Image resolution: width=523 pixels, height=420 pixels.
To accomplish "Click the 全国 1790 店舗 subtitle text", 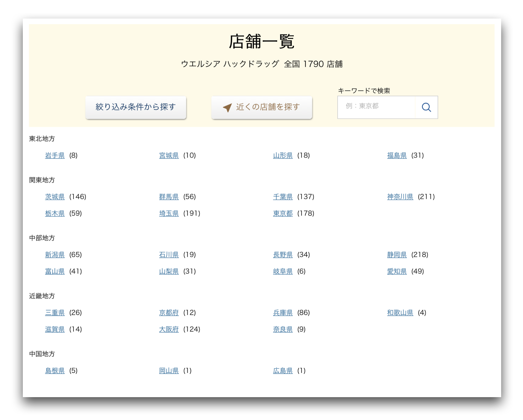I will pyautogui.click(x=313, y=64).
